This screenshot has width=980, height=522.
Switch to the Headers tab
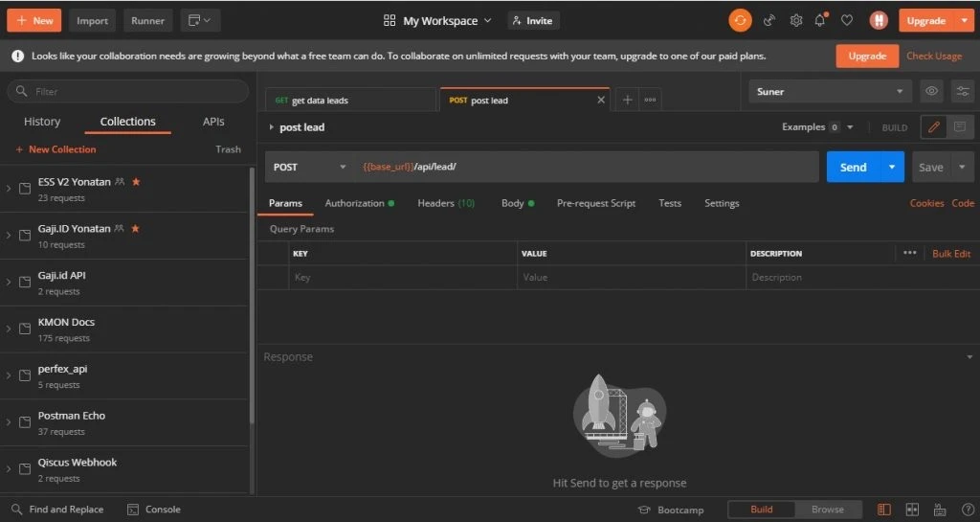point(445,203)
